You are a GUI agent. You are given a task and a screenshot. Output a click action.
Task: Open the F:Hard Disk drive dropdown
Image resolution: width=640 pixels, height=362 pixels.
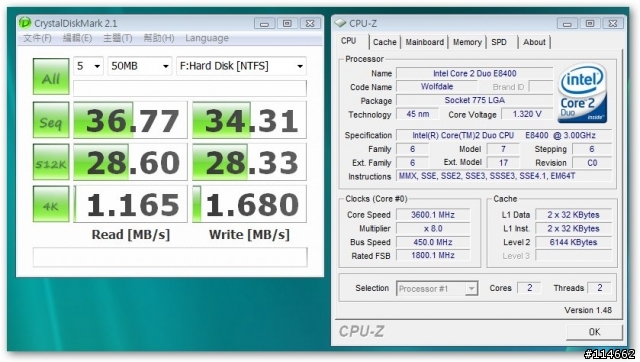tap(241, 66)
